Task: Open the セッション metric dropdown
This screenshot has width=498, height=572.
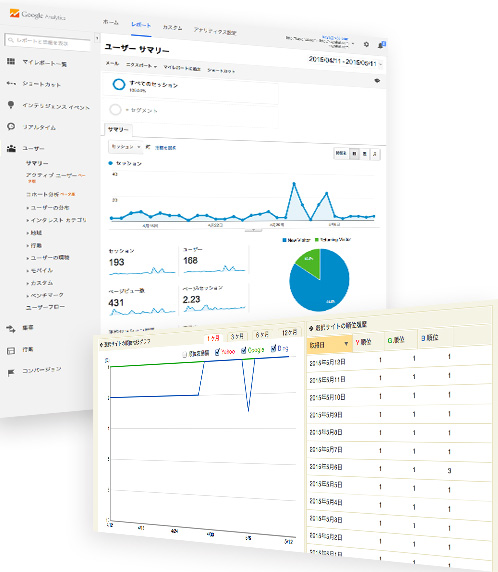Action: 125,146
